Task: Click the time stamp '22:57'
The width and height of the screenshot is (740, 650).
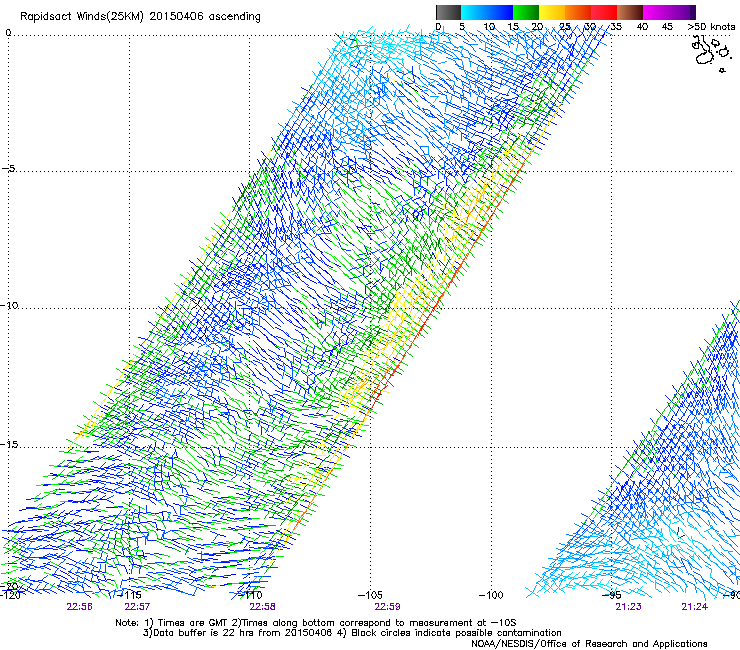Action: pyautogui.click(x=137, y=607)
